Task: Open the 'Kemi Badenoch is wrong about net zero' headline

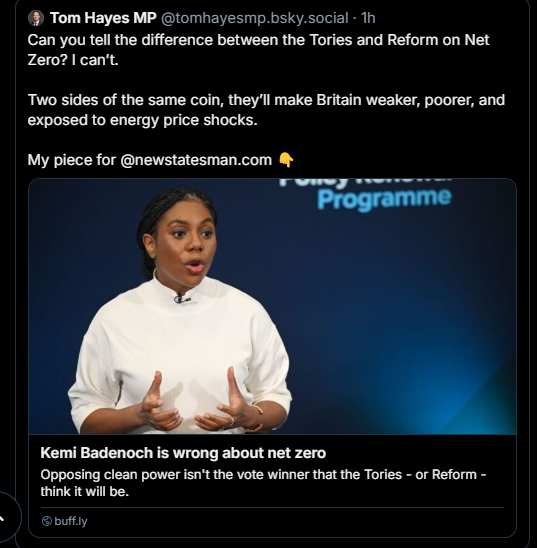Action: [183, 453]
